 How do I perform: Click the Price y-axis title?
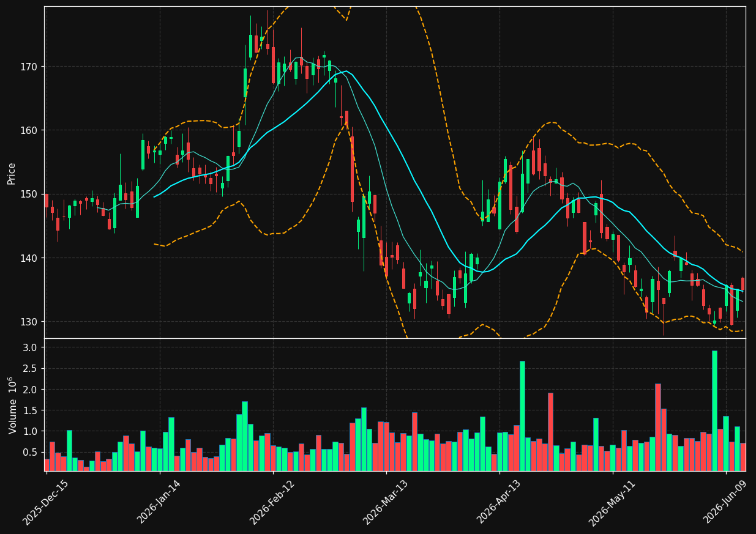point(11,173)
